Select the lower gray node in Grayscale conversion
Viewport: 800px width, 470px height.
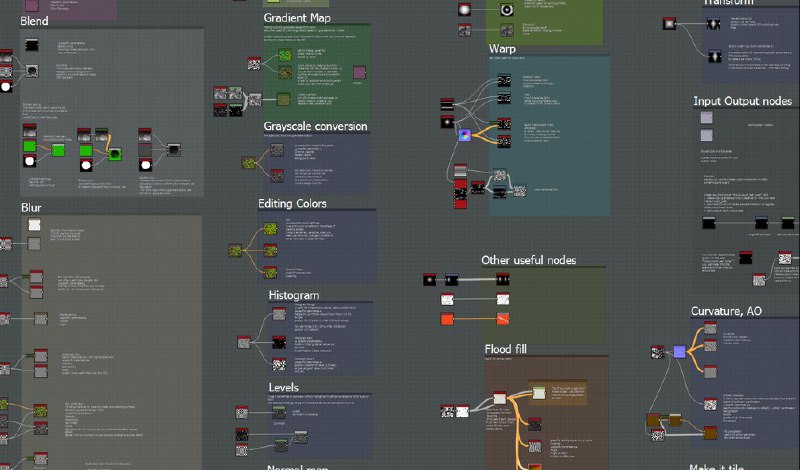click(277, 176)
